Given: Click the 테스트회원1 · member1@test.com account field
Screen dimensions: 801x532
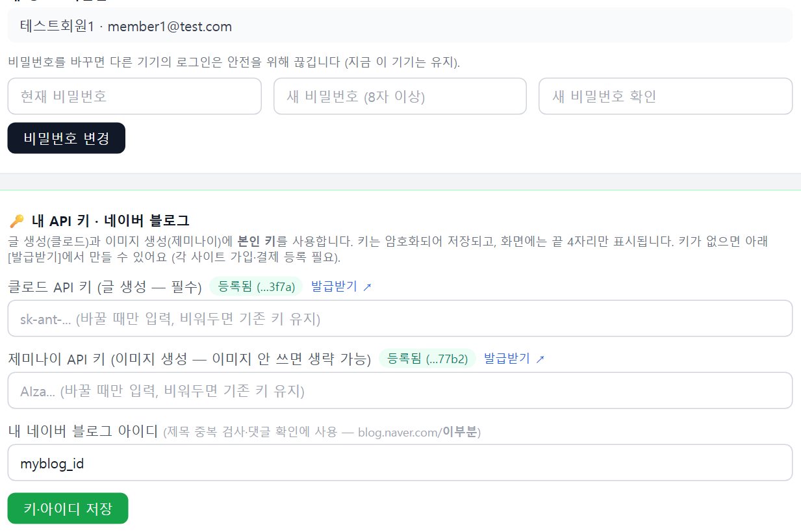Looking at the screenshot, I should 400,26.
